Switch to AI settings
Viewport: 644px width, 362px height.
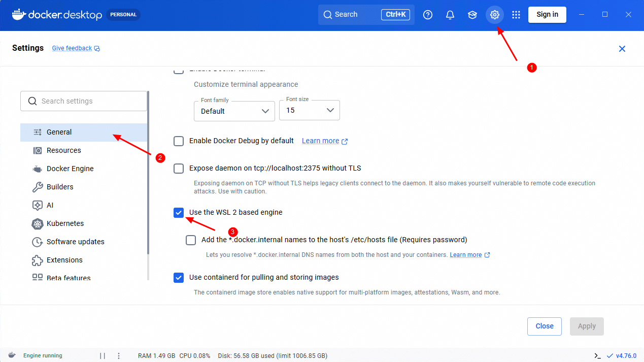[x=84, y=205]
